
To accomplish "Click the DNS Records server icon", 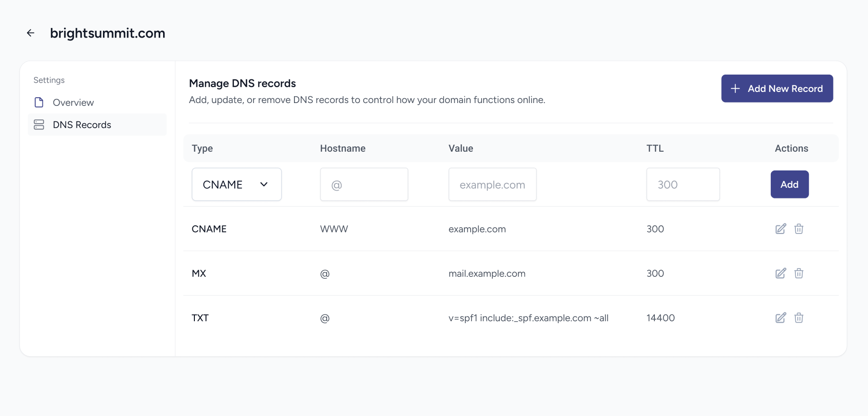I will pos(39,125).
